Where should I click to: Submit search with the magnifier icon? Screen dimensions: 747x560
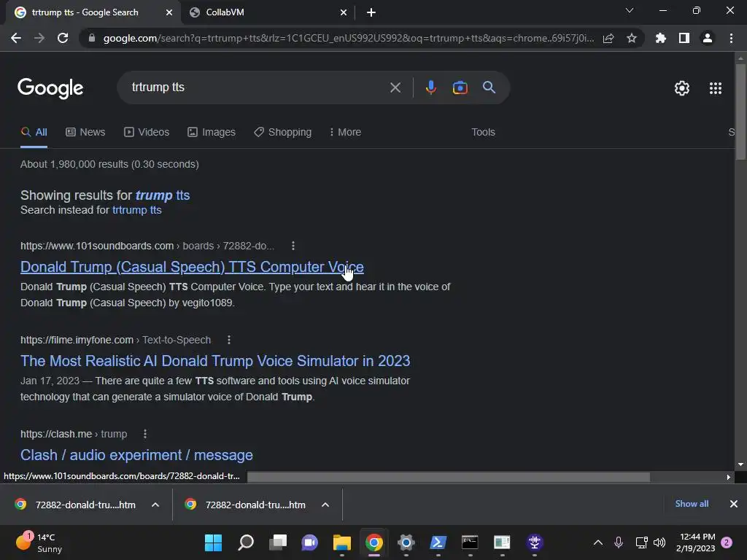click(x=489, y=87)
